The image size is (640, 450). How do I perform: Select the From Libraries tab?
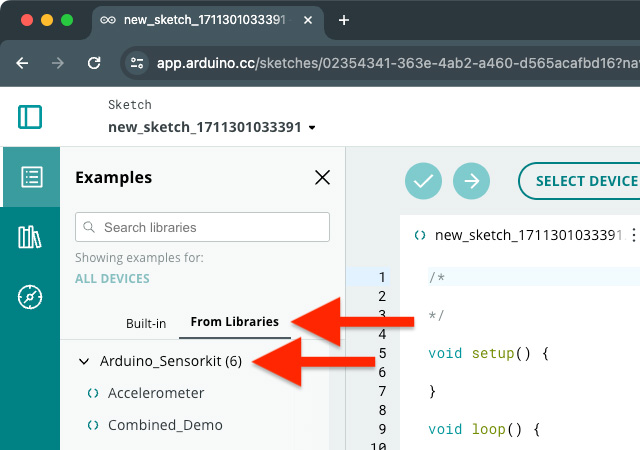pos(234,323)
